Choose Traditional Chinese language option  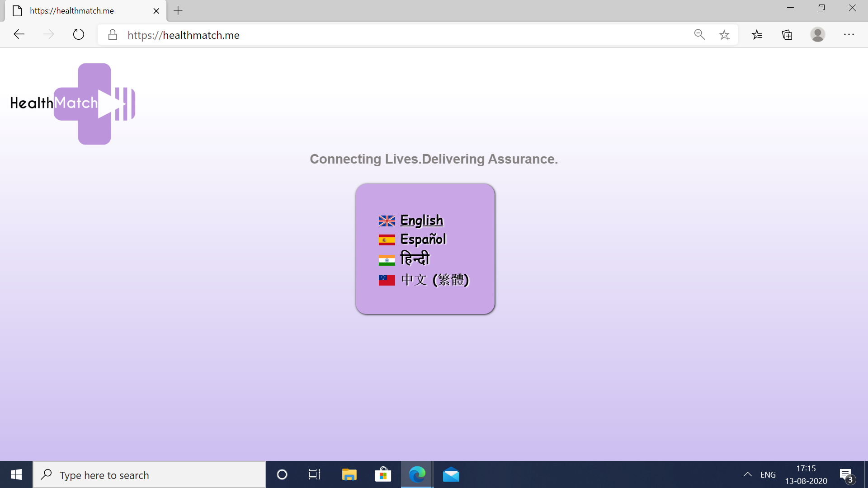pos(434,280)
